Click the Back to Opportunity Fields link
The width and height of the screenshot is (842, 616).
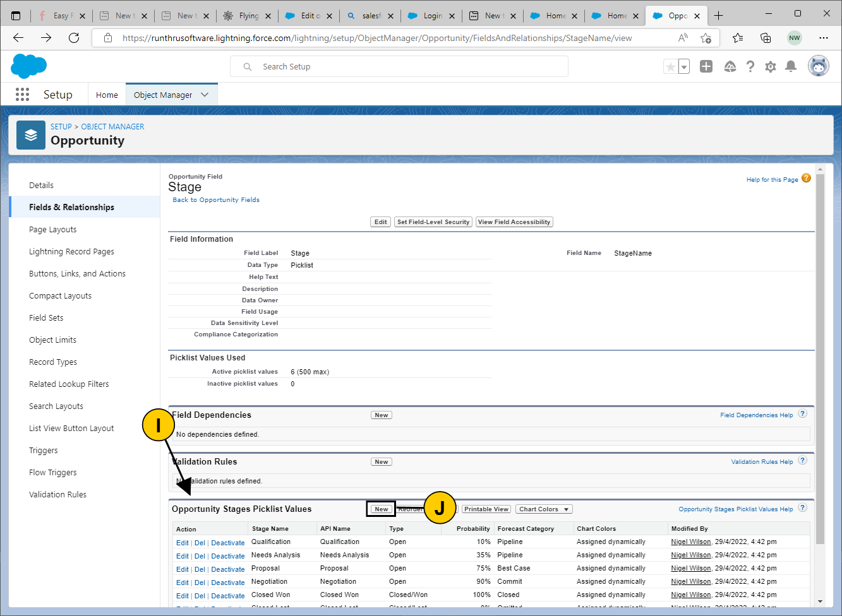pyautogui.click(x=216, y=200)
